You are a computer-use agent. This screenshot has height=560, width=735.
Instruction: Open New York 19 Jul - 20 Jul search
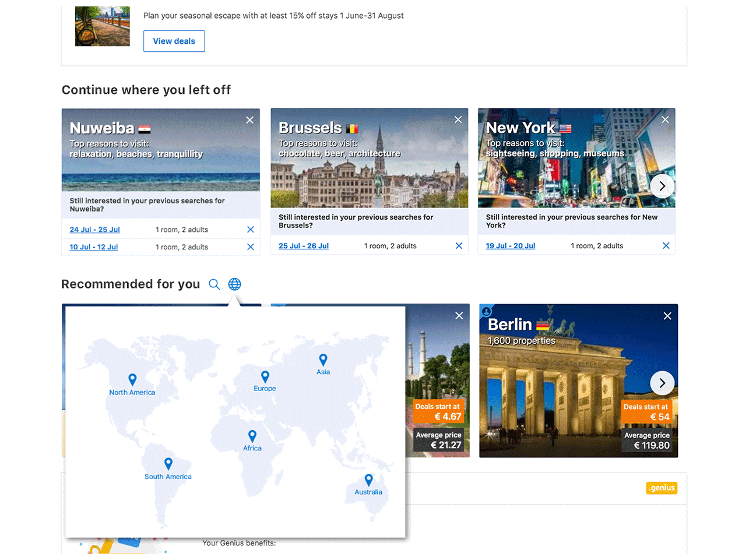510,246
